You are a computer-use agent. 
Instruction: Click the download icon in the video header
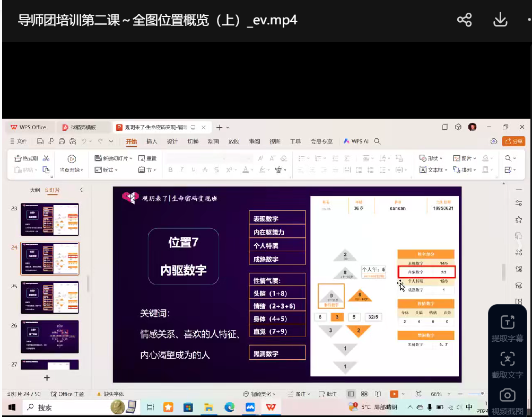[500, 20]
